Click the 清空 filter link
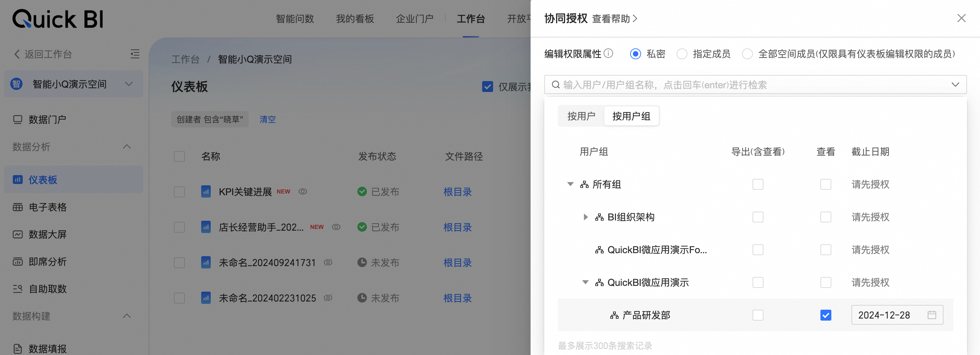 pos(267,119)
